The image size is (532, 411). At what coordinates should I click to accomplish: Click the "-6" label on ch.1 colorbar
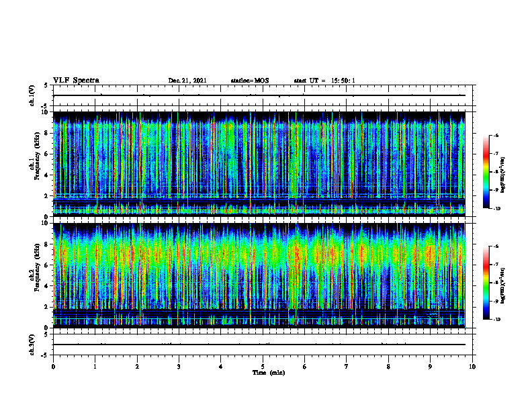tap(496, 135)
